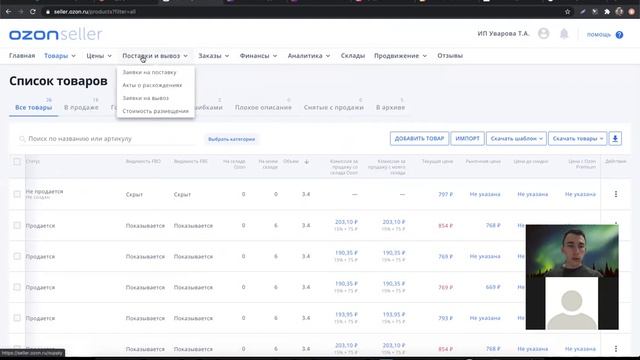
Task: Click the ИП Уварова Т.А. account name
Action: coord(503,33)
